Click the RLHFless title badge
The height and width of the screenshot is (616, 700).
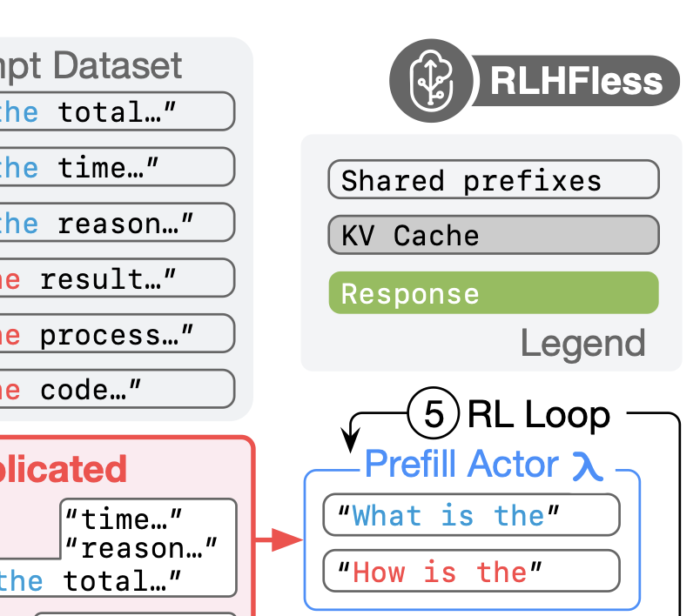(x=575, y=82)
